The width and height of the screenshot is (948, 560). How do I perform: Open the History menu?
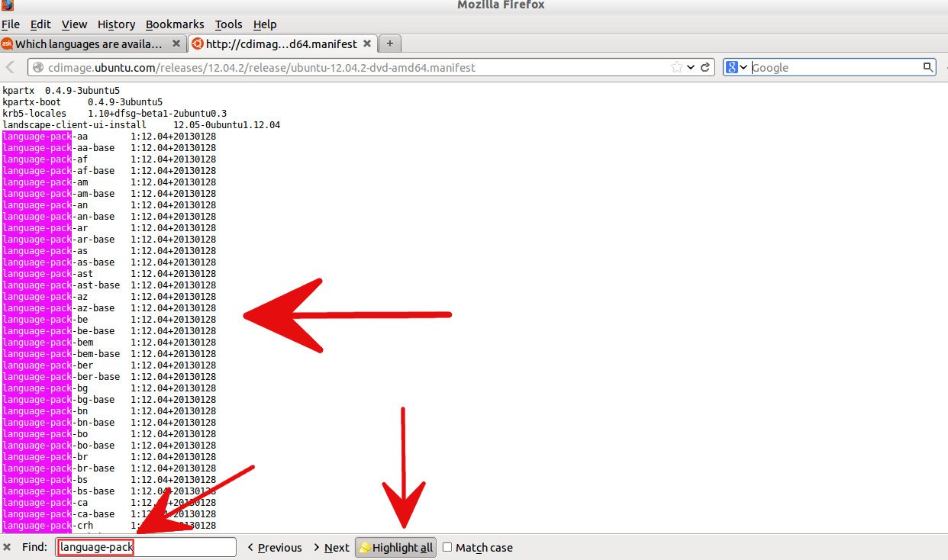pos(116,24)
